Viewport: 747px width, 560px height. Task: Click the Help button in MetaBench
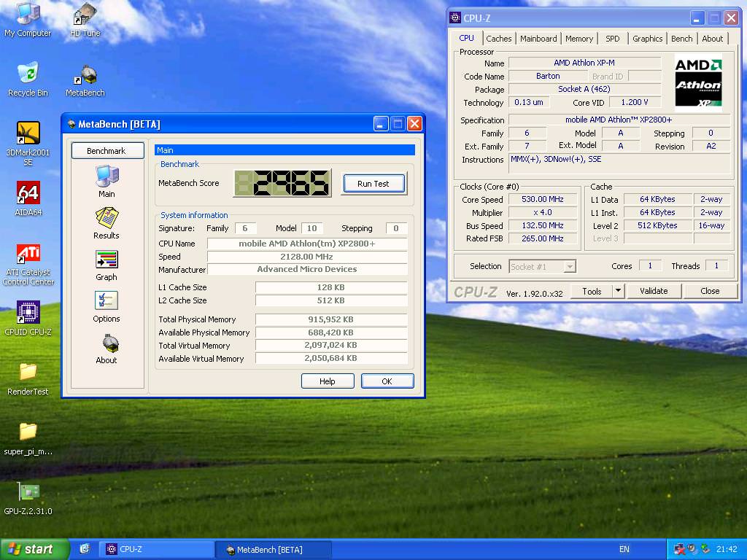coord(328,381)
